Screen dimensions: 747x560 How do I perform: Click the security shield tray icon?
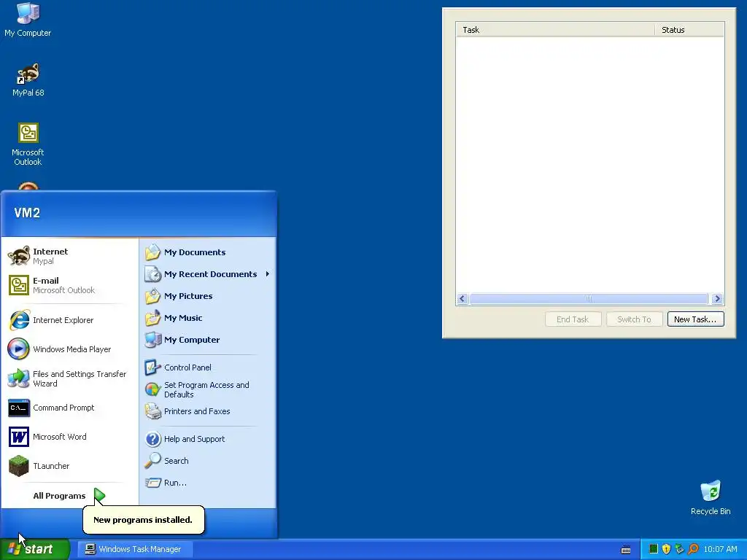tap(666, 549)
